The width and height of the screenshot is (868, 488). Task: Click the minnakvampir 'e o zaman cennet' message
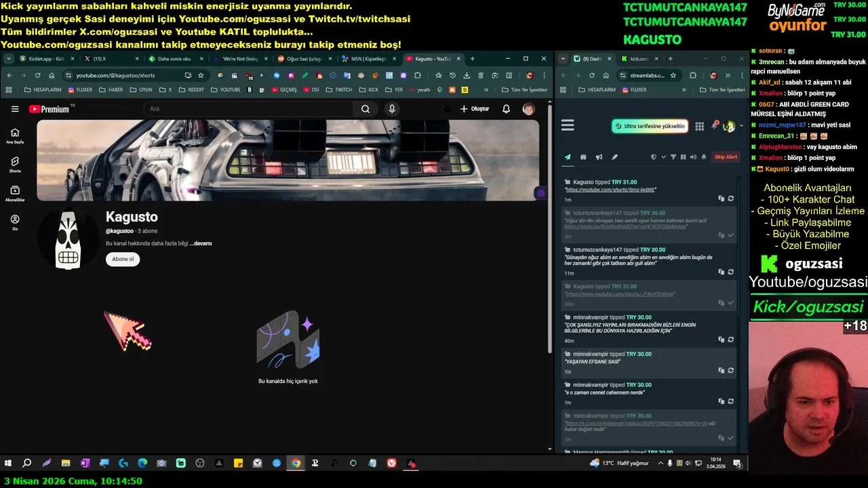pos(605,392)
